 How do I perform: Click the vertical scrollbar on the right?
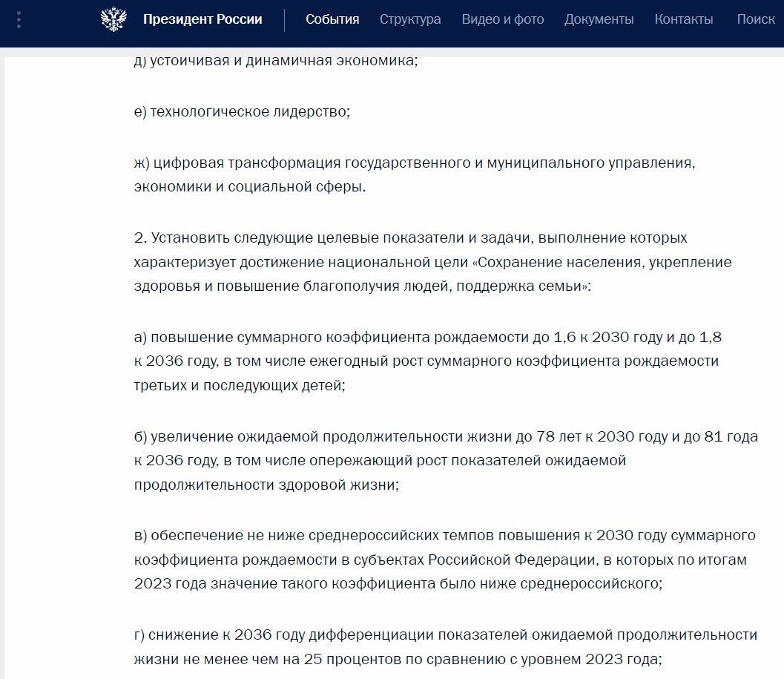click(x=780, y=334)
